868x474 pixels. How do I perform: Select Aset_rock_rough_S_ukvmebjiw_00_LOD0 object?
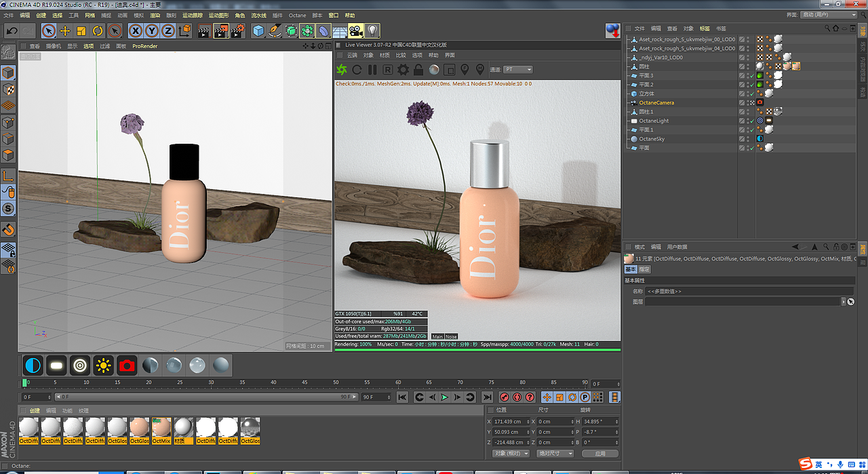tap(687, 39)
